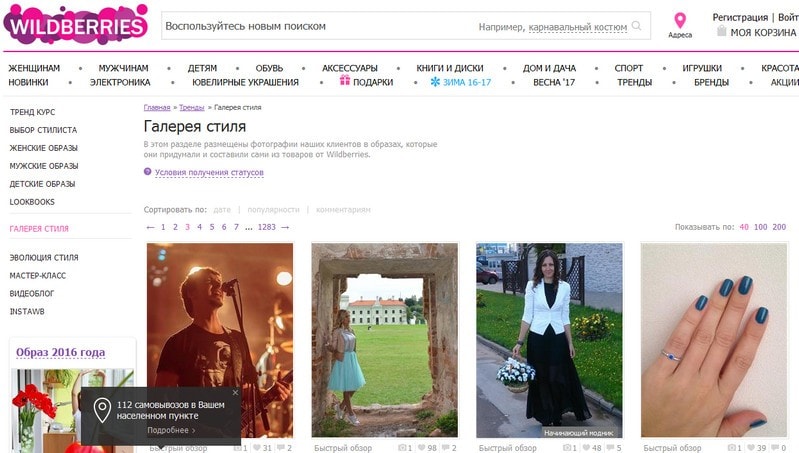This screenshot has height=453, width=799.
Task: Open ЭЛЕКТРОНИКА section
Action: click(x=120, y=82)
